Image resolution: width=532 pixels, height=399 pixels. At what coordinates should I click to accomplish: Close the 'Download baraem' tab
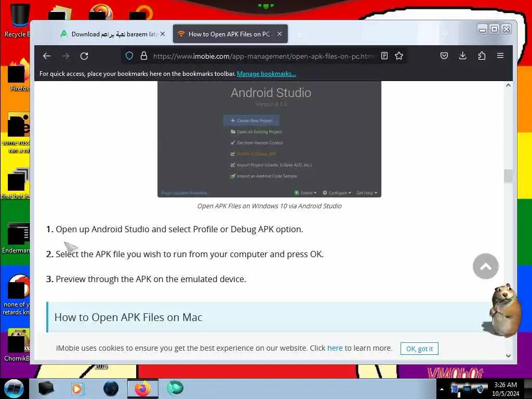point(163,34)
